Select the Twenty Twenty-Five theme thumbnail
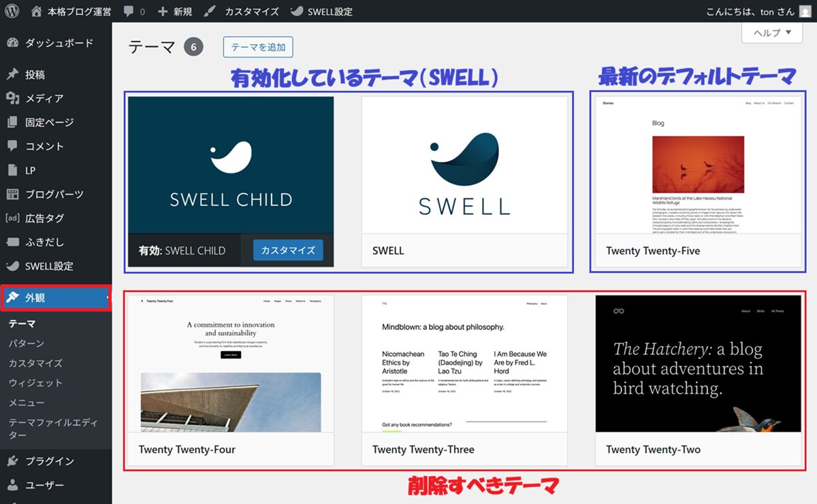Screen dimensions: 817x504 coord(698,165)
